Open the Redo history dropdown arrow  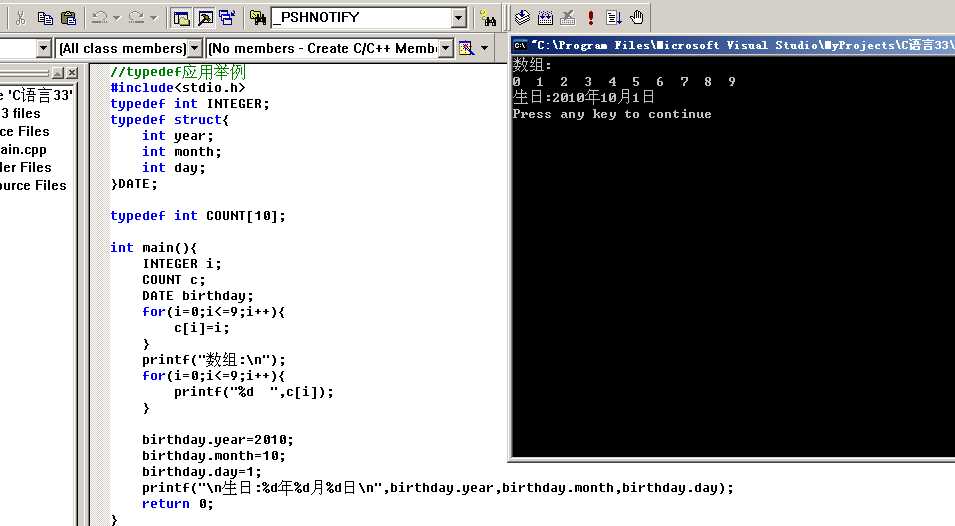153,18
